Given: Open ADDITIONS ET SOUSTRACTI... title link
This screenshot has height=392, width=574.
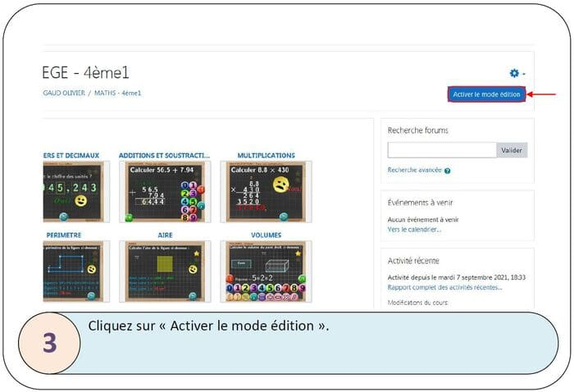Looking at the screenshot, I should tap(164, 155).
